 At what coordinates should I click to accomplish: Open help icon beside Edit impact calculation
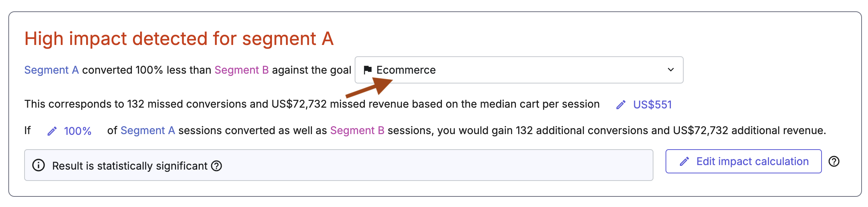pyautogui.click(x=834, y=161)
